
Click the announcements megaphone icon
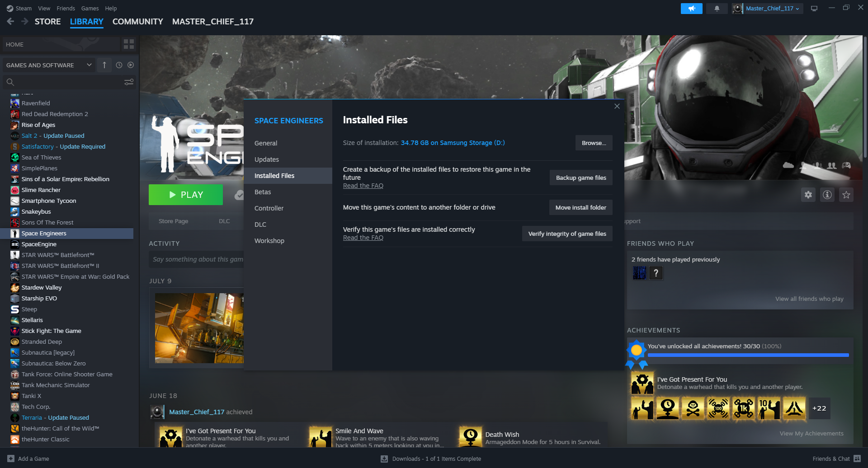point(691,9)
